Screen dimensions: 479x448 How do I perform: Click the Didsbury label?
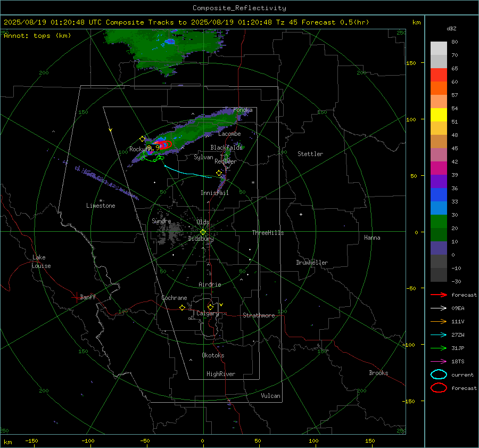(201, 239)
